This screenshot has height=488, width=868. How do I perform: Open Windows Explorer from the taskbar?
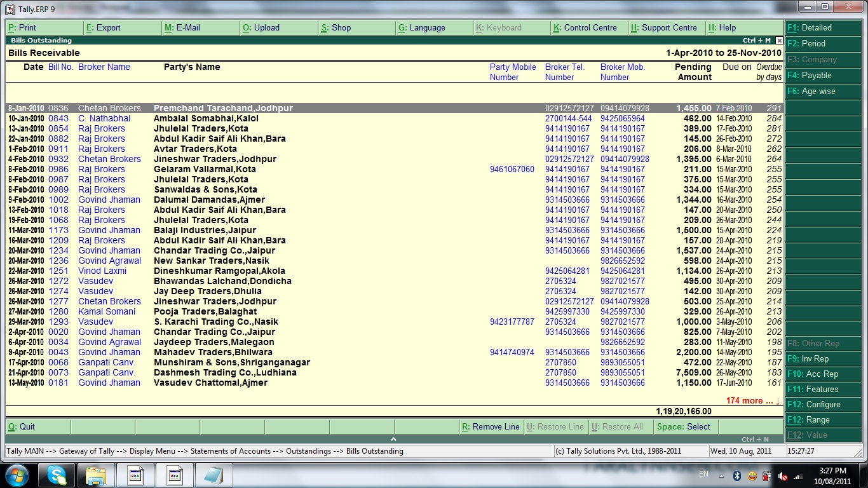(x=95, y=475)
